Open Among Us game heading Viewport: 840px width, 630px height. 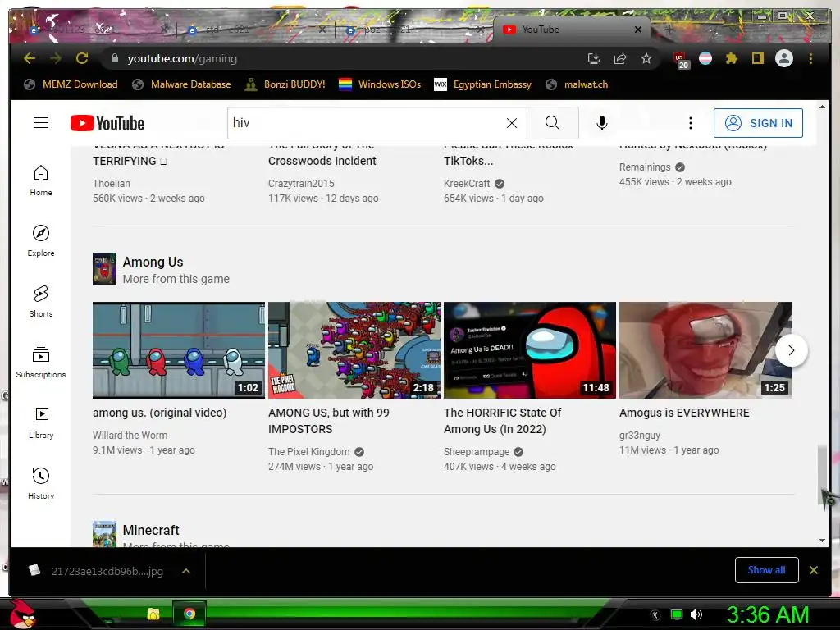pyautogui.click(x=153, y=262)
